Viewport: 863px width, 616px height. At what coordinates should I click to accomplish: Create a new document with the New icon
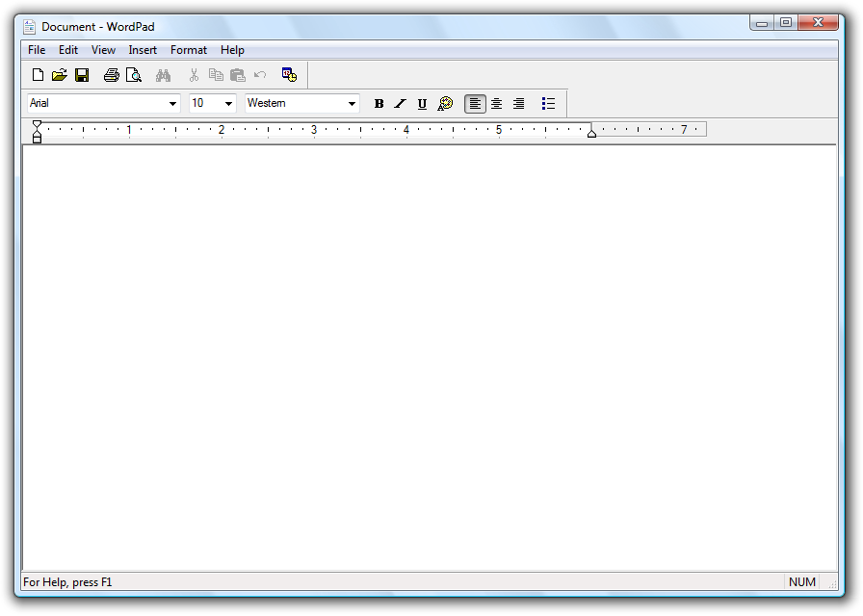click(x=38, y=75)
